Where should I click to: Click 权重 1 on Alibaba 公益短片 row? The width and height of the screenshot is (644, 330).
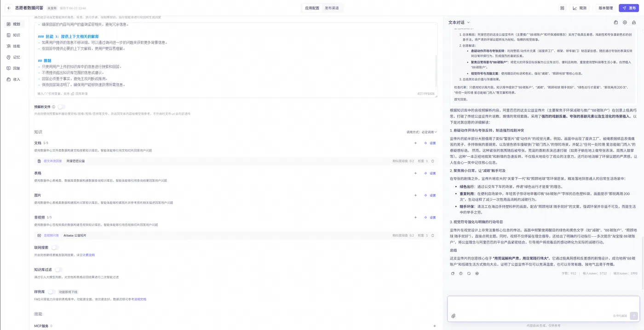[x=423, y=235]
